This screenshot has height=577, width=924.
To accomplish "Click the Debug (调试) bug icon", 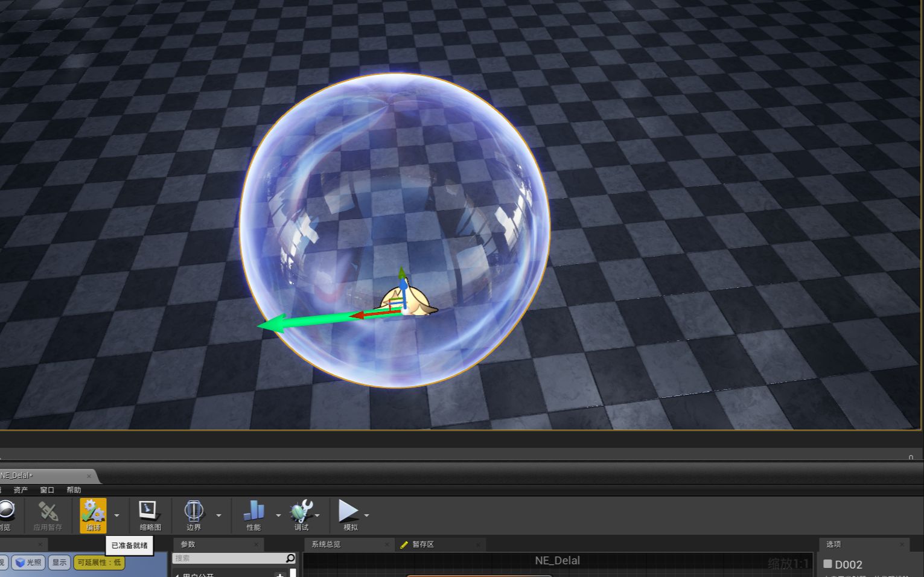I will coord(301,511).
